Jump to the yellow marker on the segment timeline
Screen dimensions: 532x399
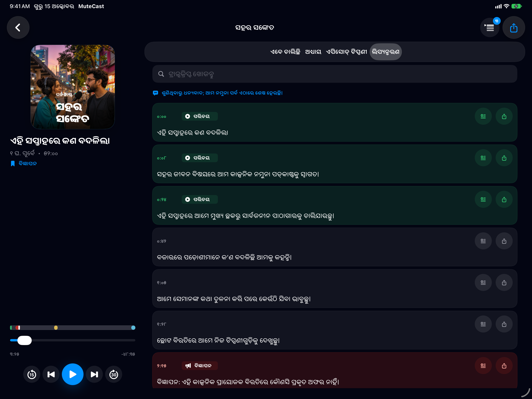click(56, 327)
